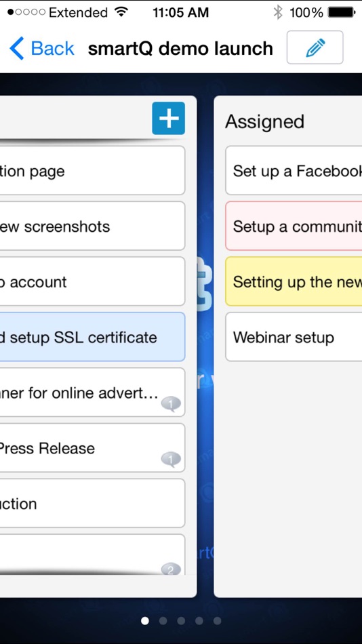Tap the Assigned column header

[x=264, y=122]
